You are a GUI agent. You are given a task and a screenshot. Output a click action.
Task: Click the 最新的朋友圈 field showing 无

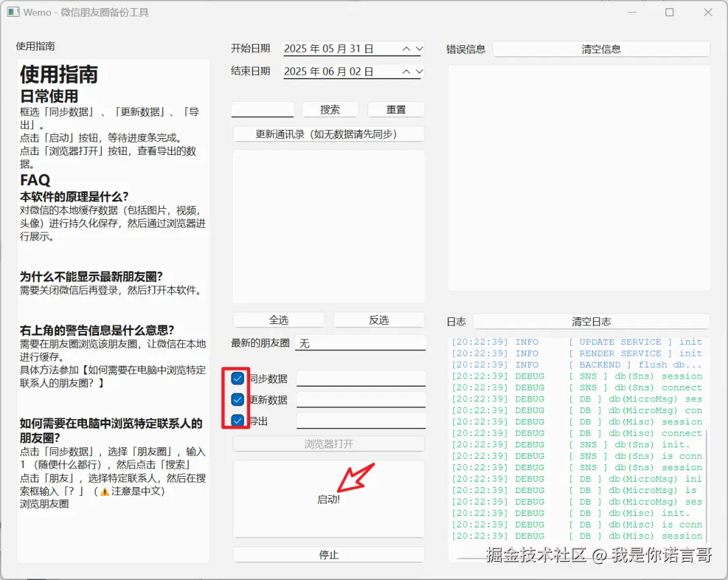[360, 344]
